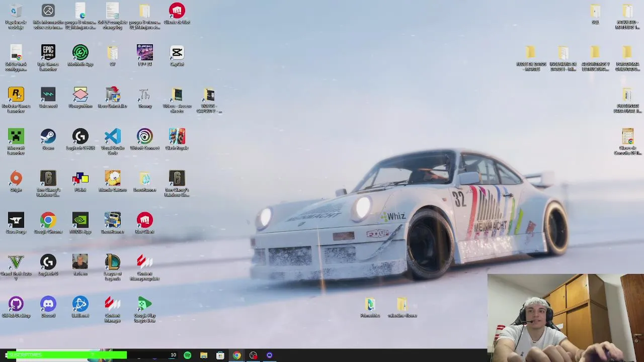Select the Riot Client desktop icon
The image size is (644, 362).
(x=144, y=223)
